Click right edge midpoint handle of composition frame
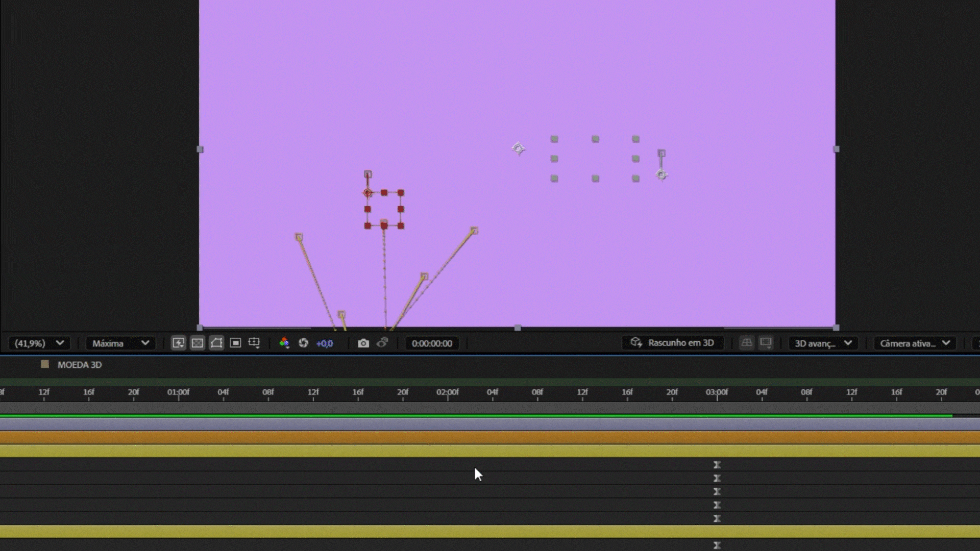The width and height of the screenshot is (980, 551). tap(836, 149)
